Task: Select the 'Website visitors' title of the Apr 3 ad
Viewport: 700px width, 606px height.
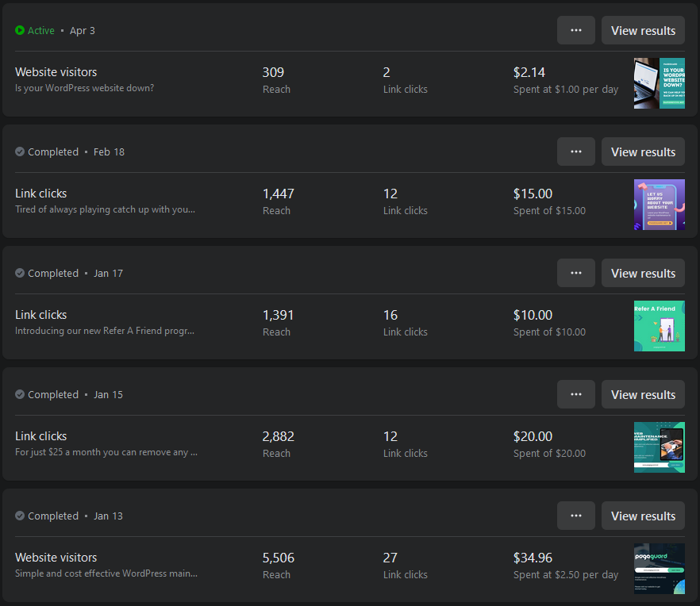Action: (56, 72)
